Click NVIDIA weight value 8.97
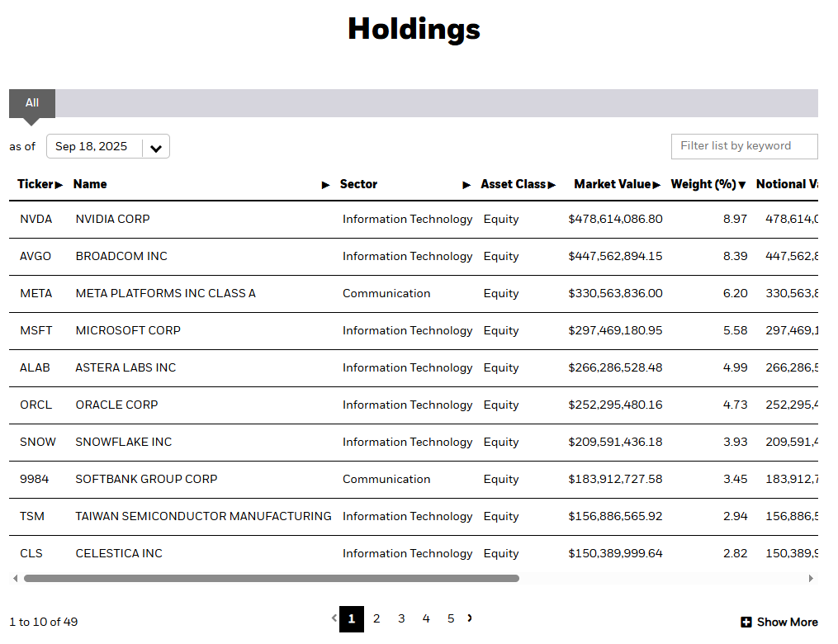Screen dimensions: 838x644 point(735,219)
